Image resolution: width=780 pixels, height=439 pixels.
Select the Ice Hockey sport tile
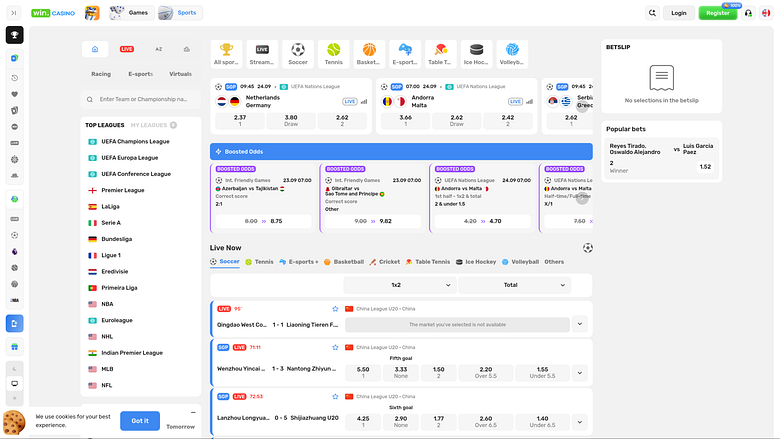477,54
